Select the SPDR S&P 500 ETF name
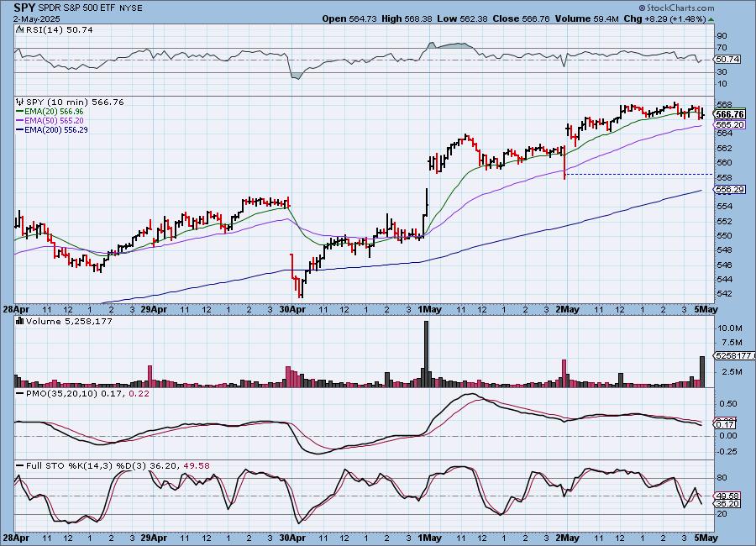This screenshot has height=546, width=756. coord(76,8)
